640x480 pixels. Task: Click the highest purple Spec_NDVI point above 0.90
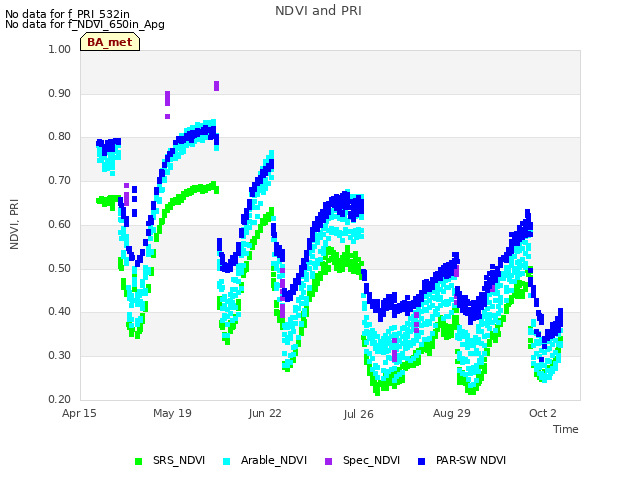(x=216, y=86)
